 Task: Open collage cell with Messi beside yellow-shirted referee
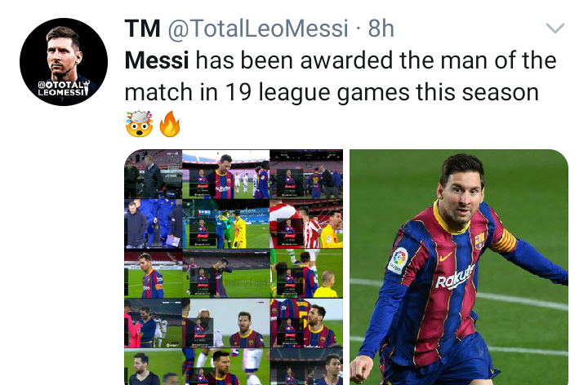pyautogui.click(x=306, y=273)
